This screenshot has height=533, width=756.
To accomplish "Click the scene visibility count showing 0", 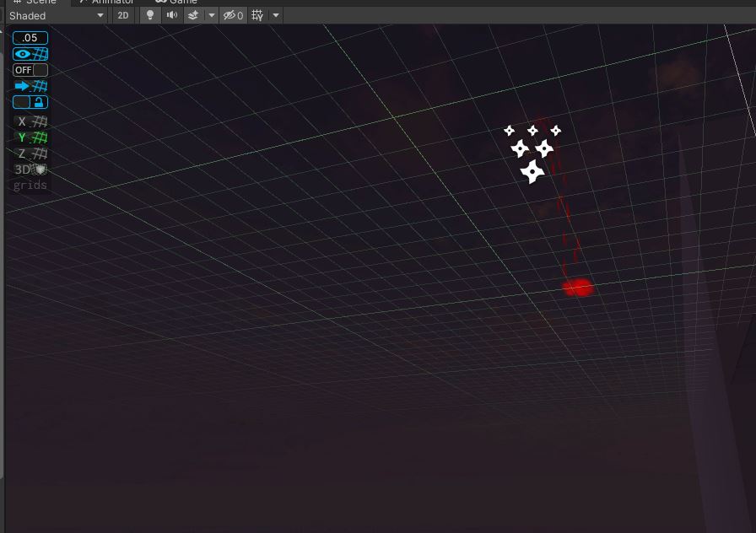I will (232, 14).
